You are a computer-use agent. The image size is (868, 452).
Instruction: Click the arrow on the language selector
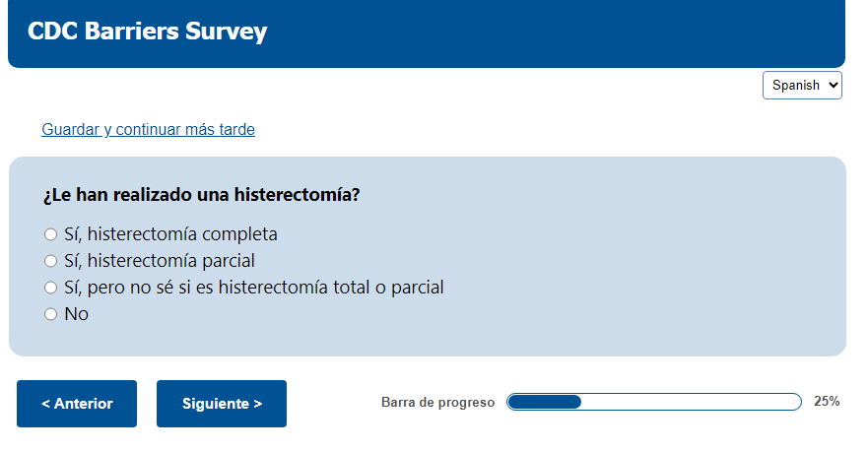[834, 86]
